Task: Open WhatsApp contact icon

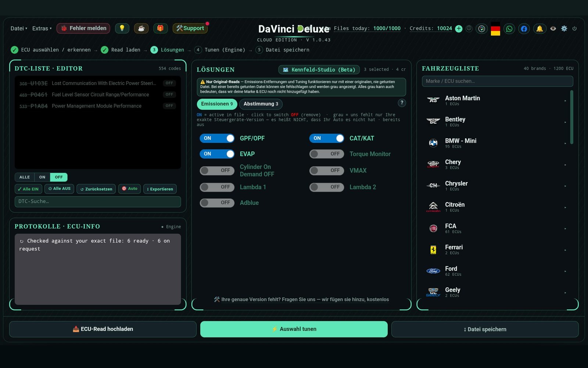Action: (x=509, y=29)
